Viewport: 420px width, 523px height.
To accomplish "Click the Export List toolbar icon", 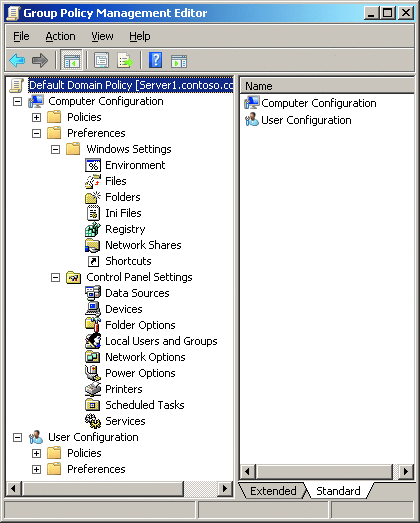I will 125,61.
